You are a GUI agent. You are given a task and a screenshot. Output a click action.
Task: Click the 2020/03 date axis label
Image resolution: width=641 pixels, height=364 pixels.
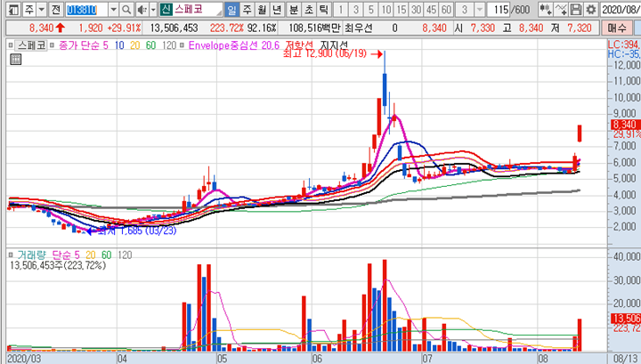(x=24, y=359)
